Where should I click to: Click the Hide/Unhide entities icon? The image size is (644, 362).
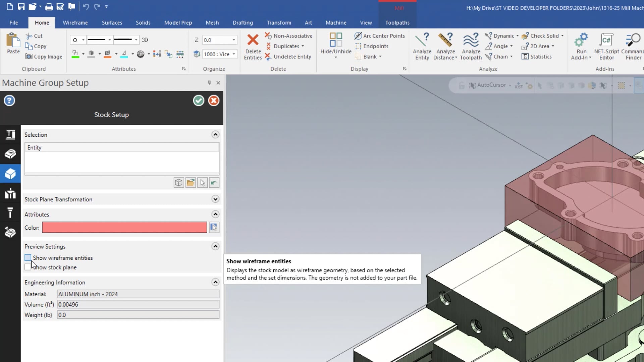[x=335, y=39]
